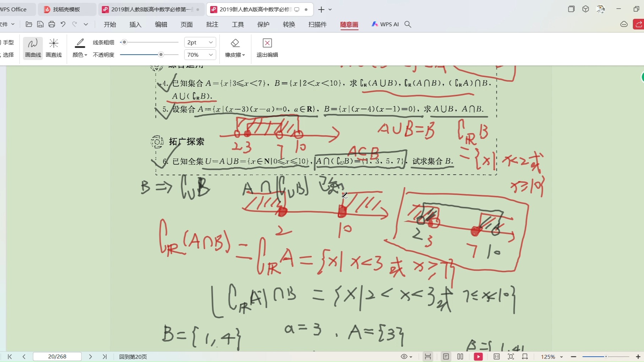
Task: Click the cube icon in title bar
Action: point(586,9)
